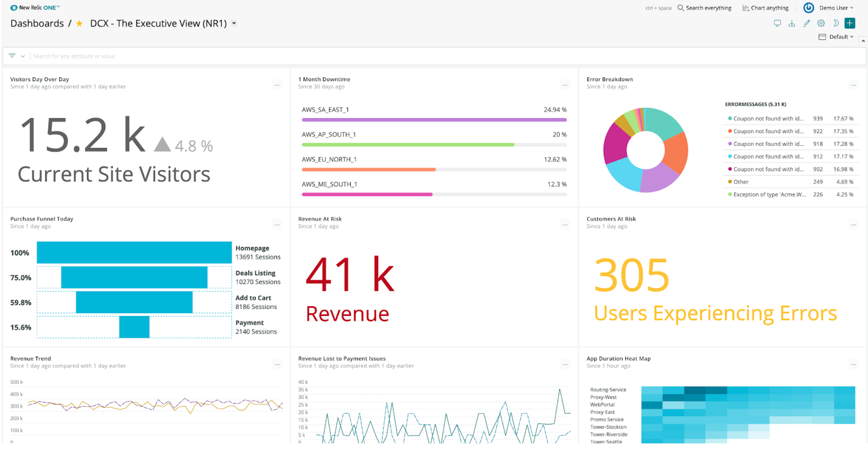Open Chart anything from the top bar
Viewport: 868px width, 464px height.
click(765, 8)
